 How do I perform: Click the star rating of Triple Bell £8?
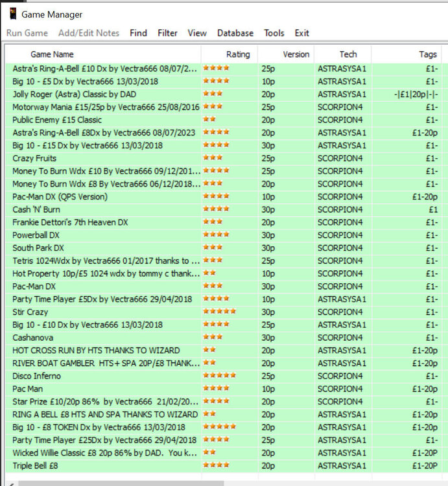click(216, 465)
